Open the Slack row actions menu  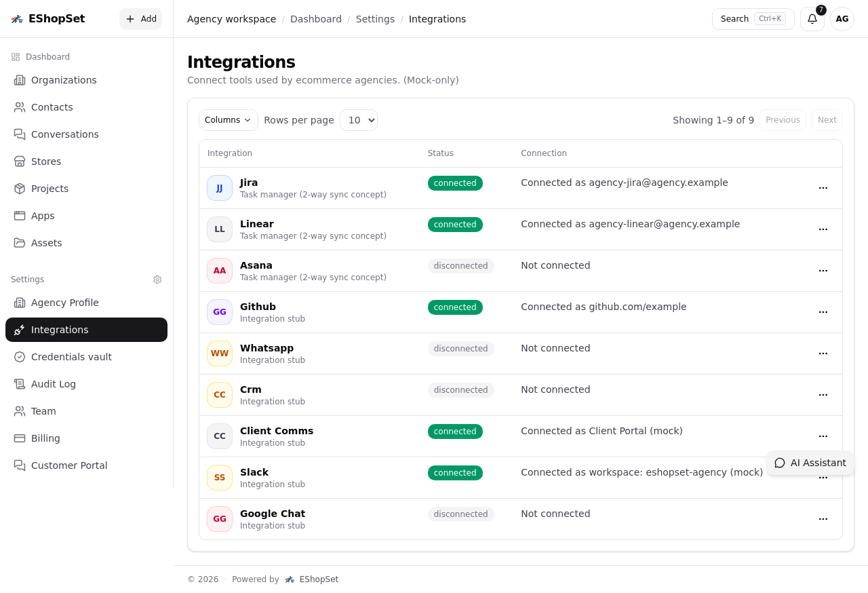click(x=823, y=477)
